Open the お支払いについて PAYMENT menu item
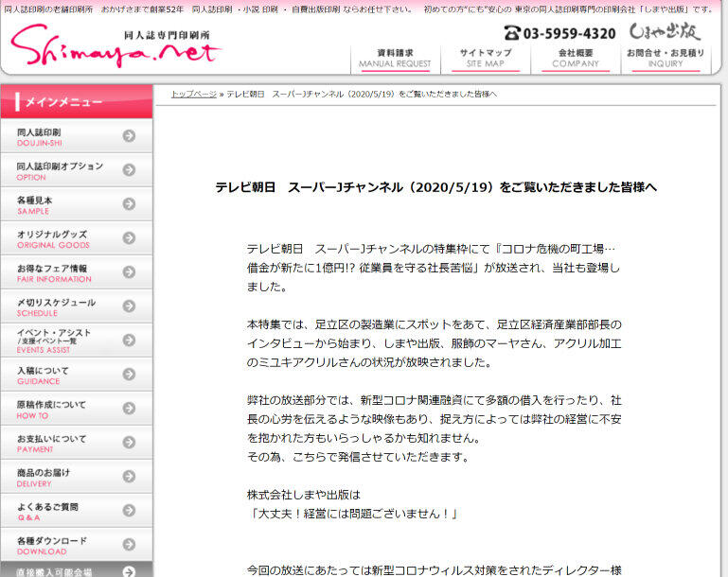This screenshot has height=577, width=728. point(77,443)
